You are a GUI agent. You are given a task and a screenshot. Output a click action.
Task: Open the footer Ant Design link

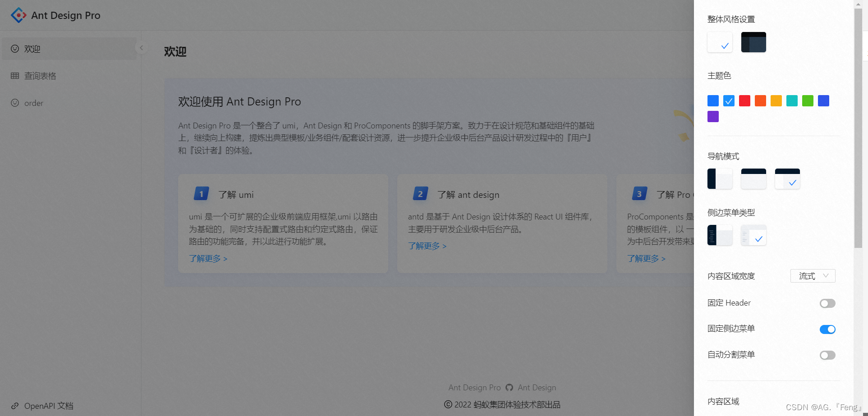click(537, 387)
